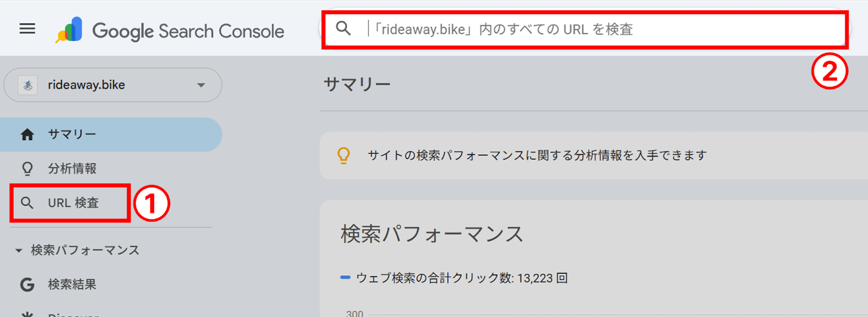This screenshot has width=868, height=317.
Task: Select サマリー label in the sidebar
Action: pyautogui.click(x=72, y=135)
